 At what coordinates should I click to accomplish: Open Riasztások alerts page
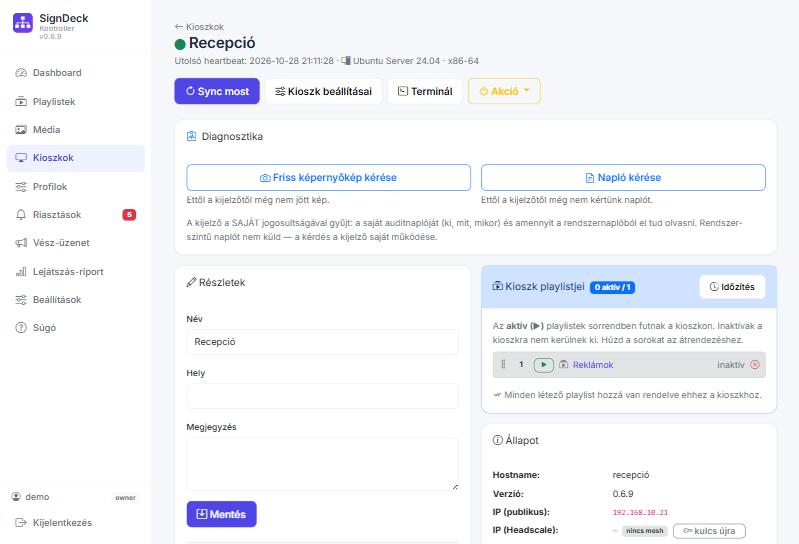coord(75,214)
